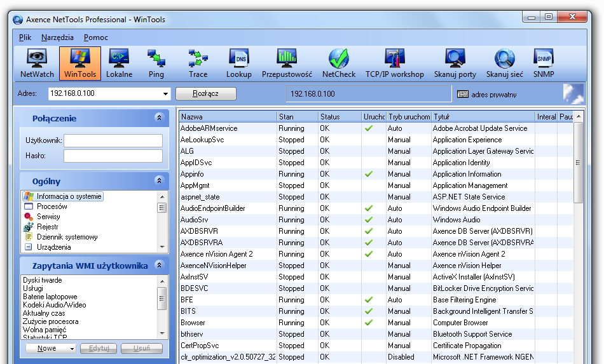Click the checkmark in AdobeARMservice row

point(369,128)
